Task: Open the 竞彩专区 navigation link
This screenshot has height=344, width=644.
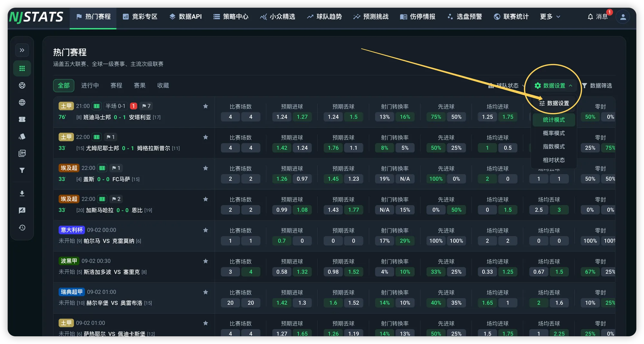Action: (140, 16)
